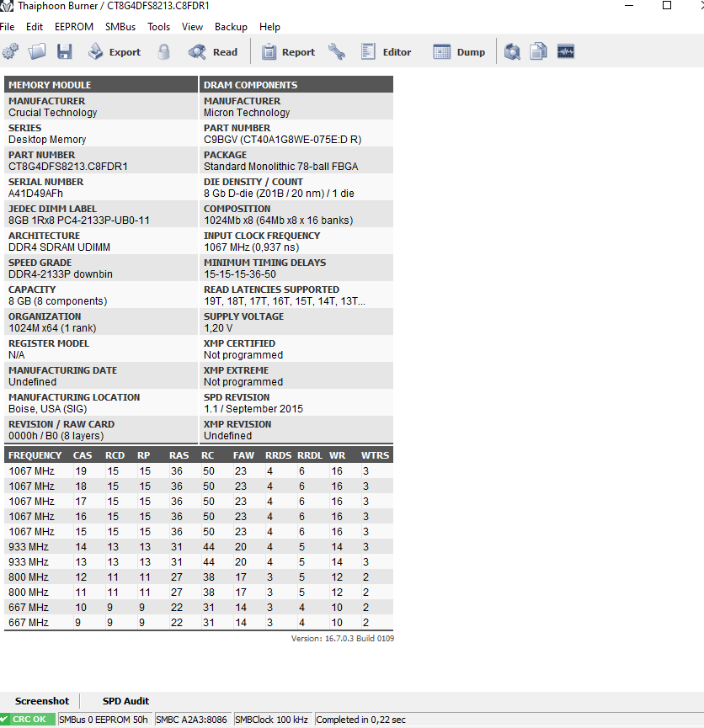This screenshot has width=704, height=728.
Task: Switch to the SPD Audit tab
Action: [125, 701]
